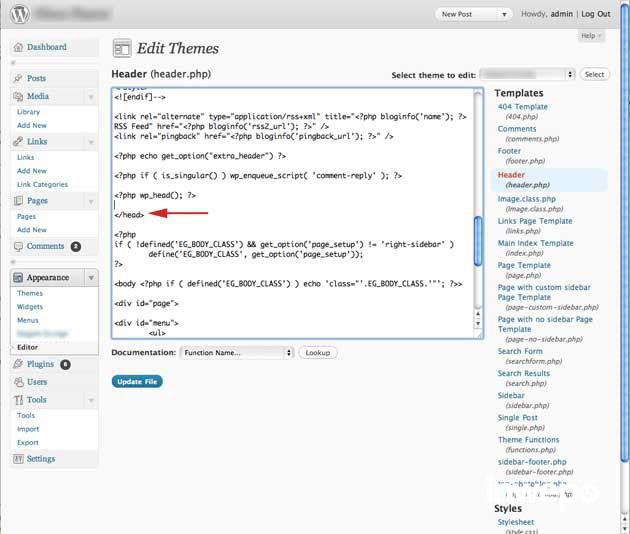Open the Search Form template
This screenshot has width=630, height=534.
pos(520,351)
